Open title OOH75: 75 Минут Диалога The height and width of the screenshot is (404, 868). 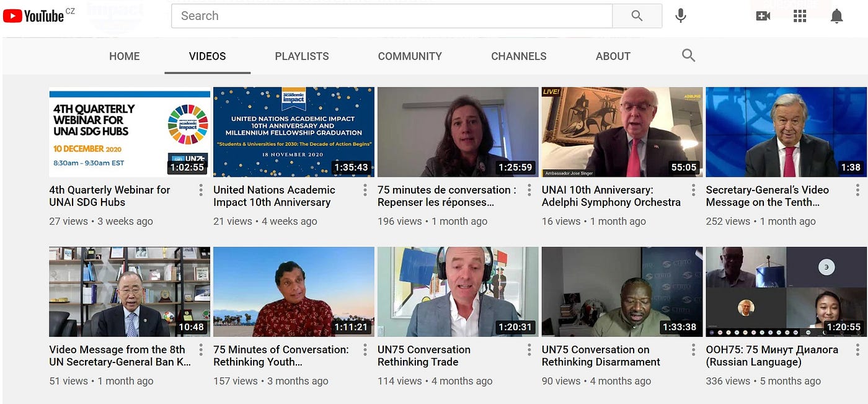tap(772, 356)
